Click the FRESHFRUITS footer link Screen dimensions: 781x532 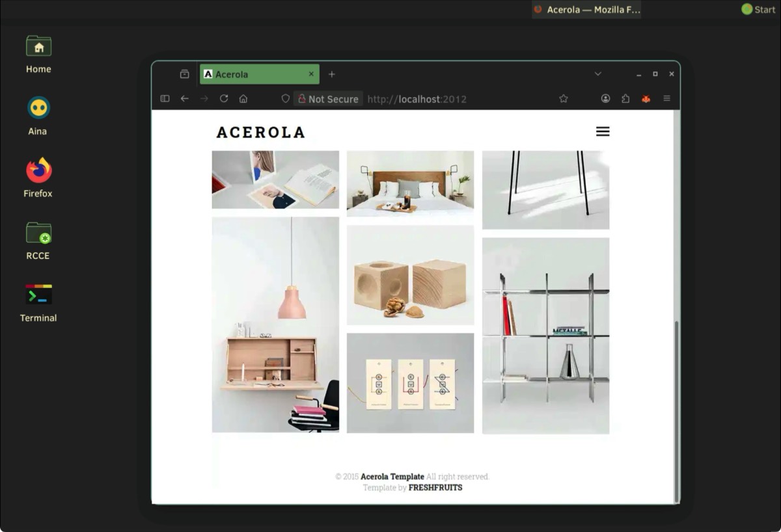tap(435, 488)
